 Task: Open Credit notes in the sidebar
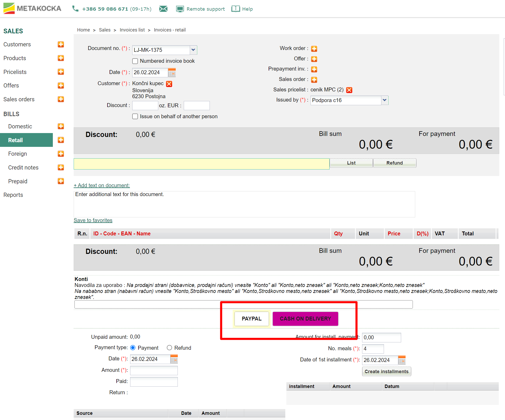click(x=23, y=168)
